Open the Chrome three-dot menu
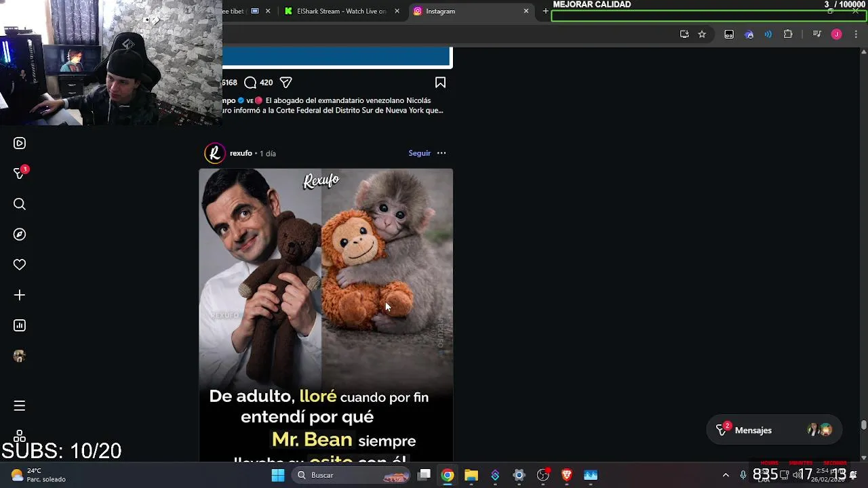The image size is (868, 488). 856,34
